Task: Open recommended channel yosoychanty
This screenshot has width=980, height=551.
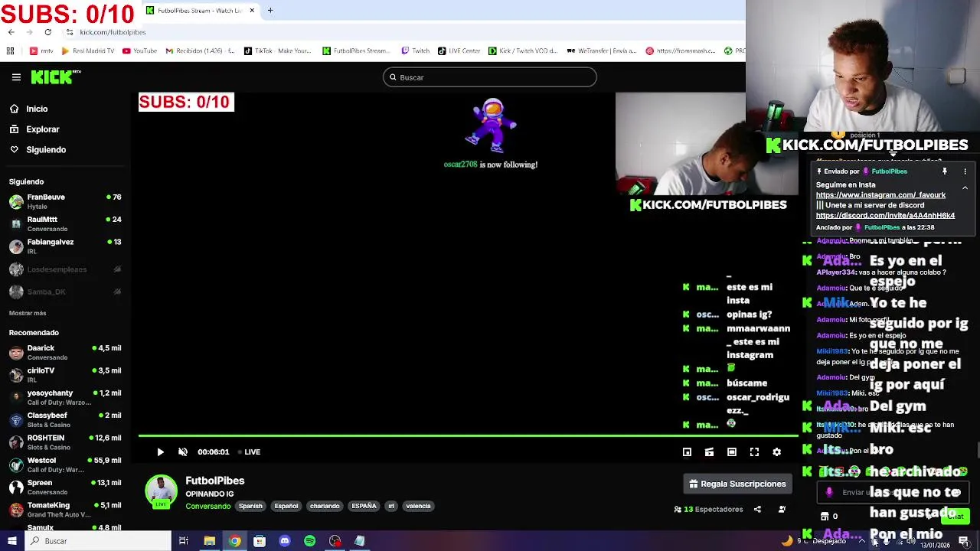Action: click(65, 397)
